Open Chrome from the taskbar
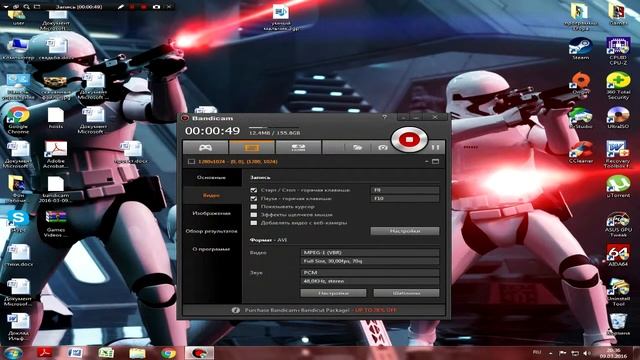 (x=168, y=353)
